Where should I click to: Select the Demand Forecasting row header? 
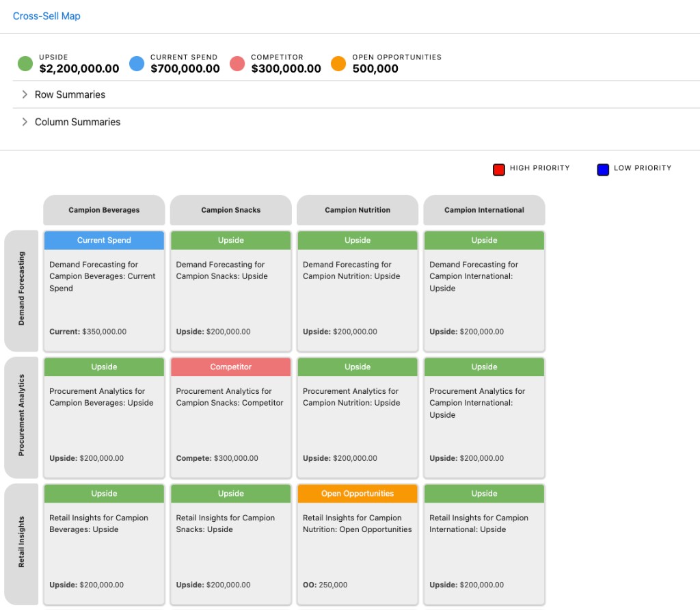tap(21, 291)
